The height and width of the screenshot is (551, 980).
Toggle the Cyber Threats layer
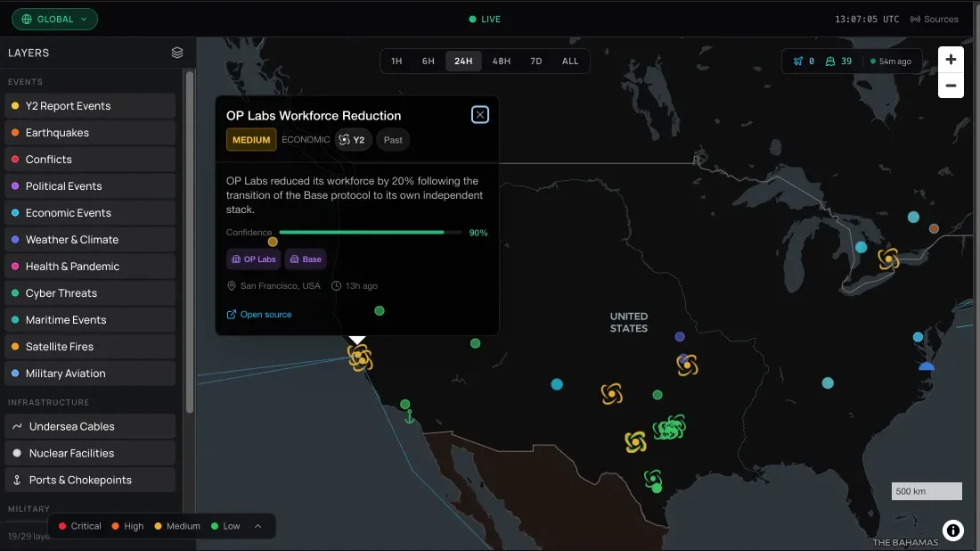pyautogui.click(x=90, y=292)
